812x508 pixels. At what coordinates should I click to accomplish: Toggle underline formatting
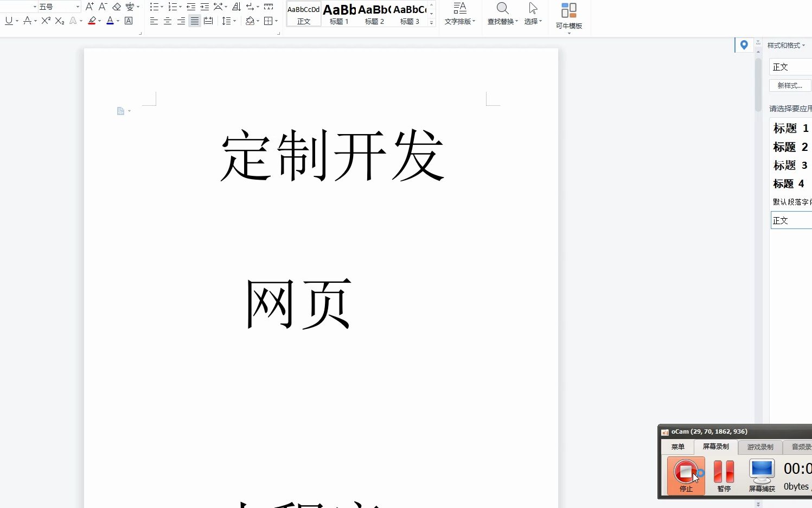8,21
